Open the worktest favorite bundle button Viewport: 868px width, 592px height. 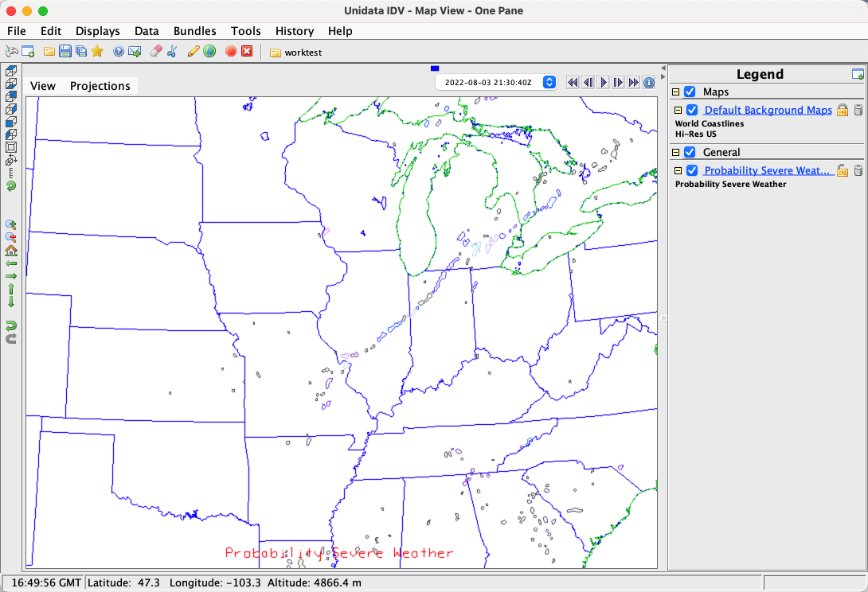(x=295, y=53)
